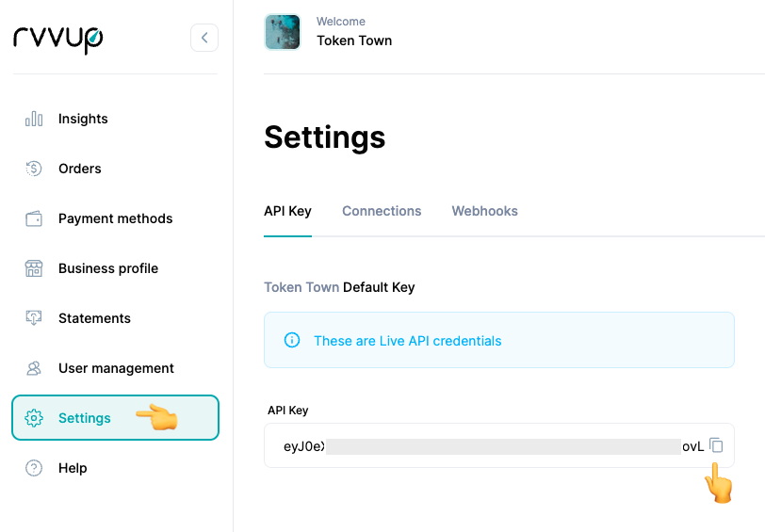
Task: Click the Token Town Default Key label
Action: tap(339, 287)
